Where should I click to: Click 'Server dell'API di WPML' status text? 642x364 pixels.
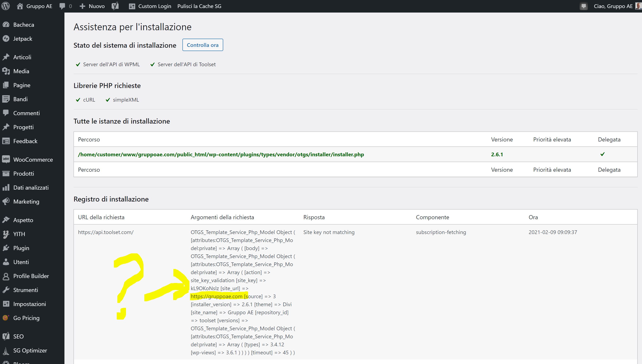[x=111, y=65]
